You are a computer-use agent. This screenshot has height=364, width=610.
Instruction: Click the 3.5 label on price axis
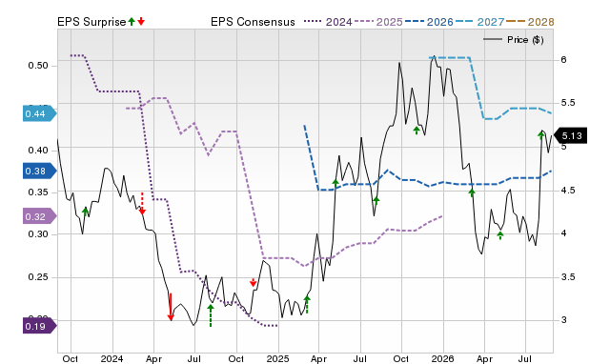[568, 277]
